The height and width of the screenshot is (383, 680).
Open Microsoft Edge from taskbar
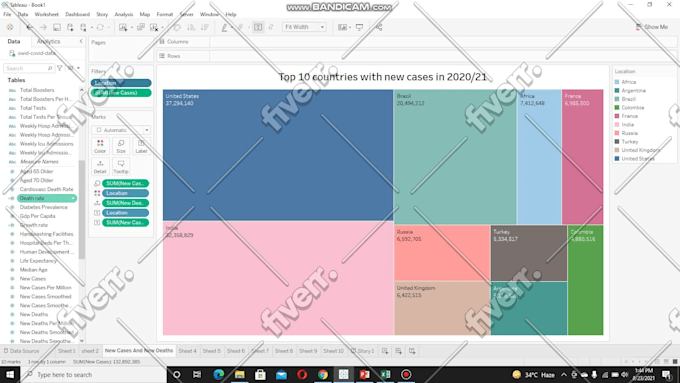point(219,374)
